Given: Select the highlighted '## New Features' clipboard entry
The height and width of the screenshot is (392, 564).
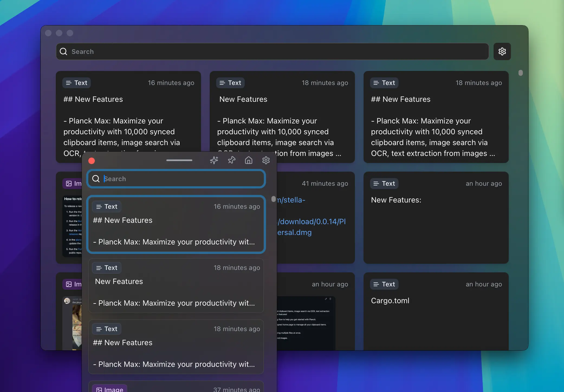Looking at the screenshot, I should 176,225.
